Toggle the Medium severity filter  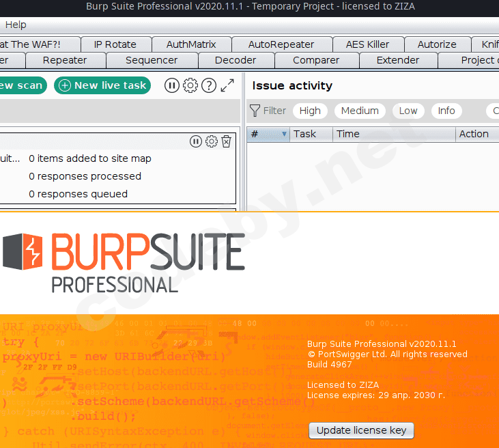360,111
